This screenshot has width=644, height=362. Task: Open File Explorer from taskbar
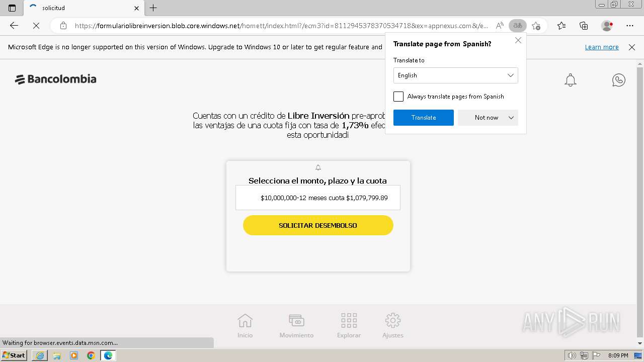[x=57, y=355]
